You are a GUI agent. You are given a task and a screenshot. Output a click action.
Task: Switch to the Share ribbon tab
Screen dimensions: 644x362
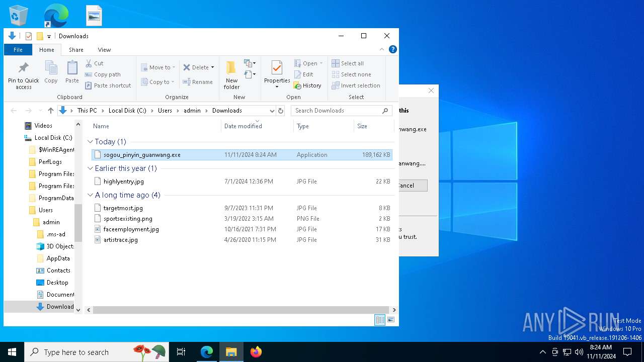[76, 50]
